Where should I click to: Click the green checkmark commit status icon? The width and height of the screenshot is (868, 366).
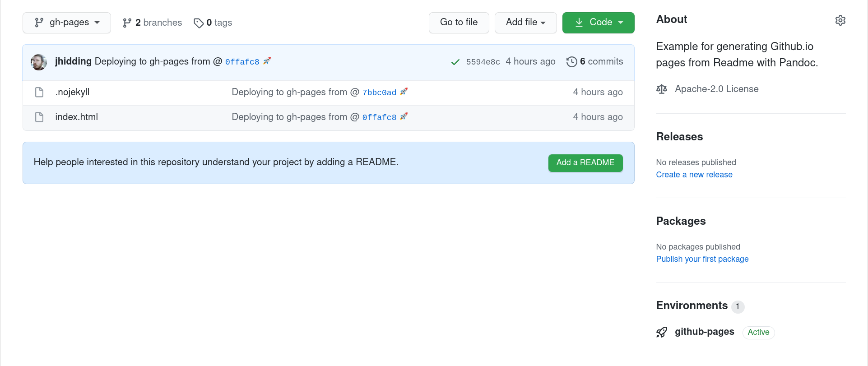click(x=455, y=62)
